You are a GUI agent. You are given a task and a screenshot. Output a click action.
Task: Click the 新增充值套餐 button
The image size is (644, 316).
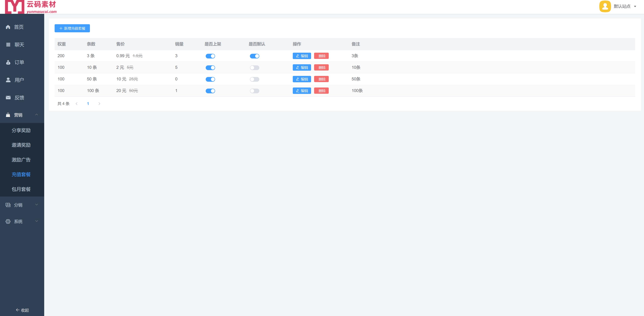(x=72, y=28)
